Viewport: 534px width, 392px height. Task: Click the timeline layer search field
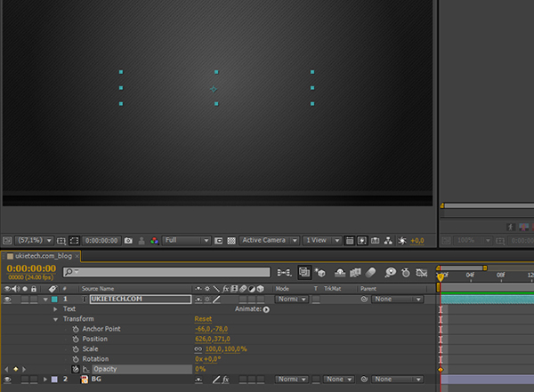click(166, 271)
